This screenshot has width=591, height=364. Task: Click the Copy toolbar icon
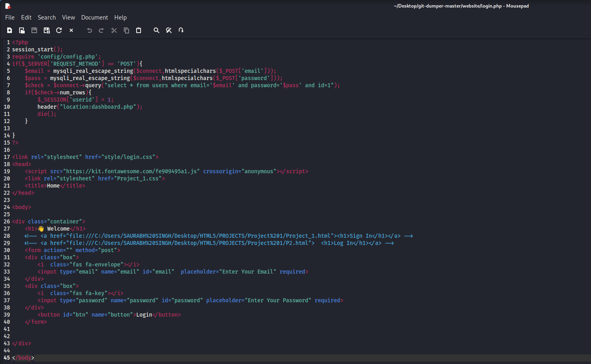coord(126,30)
